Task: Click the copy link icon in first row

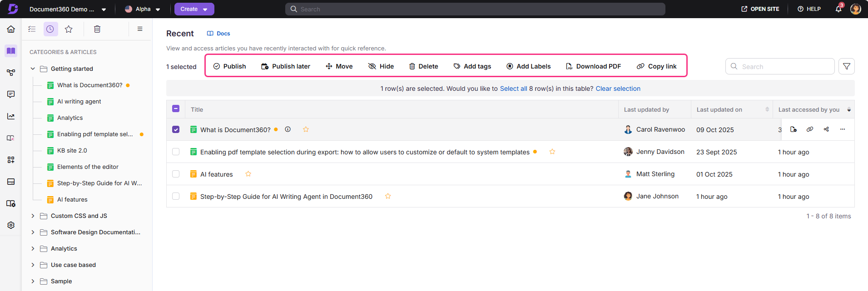Action: pyautogui.click(x=810, y=129)
